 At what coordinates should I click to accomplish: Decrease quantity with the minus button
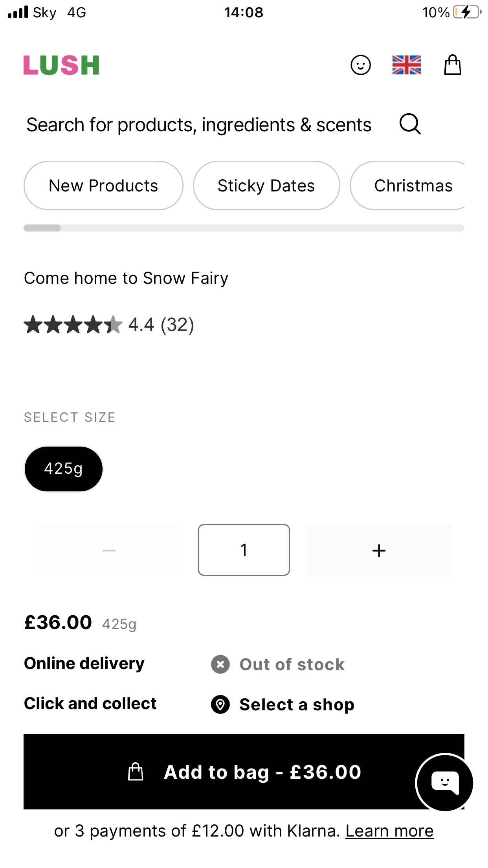[109, 550]
